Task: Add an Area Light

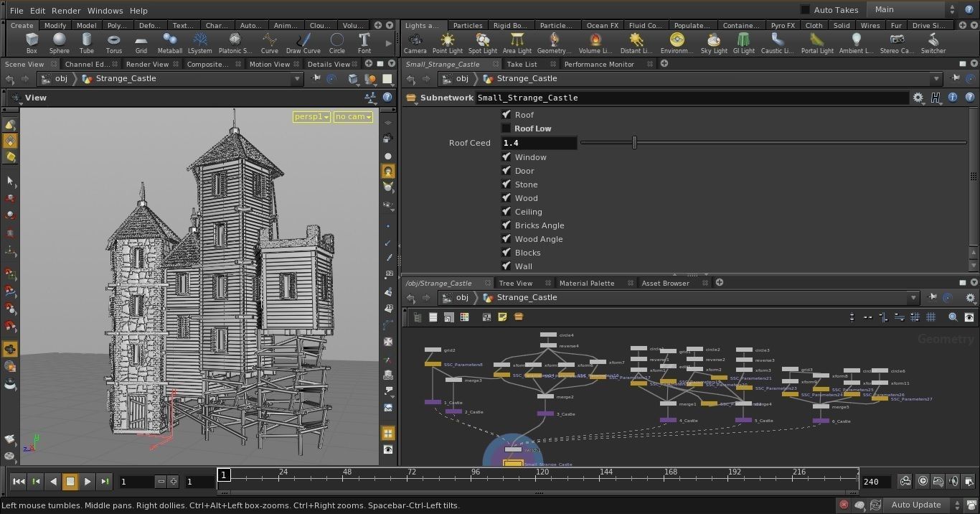Action: tap(517, 43)
